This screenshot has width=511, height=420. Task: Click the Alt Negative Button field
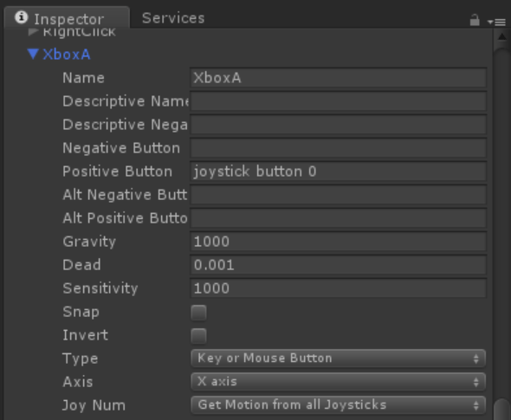(x=339, y=195)
